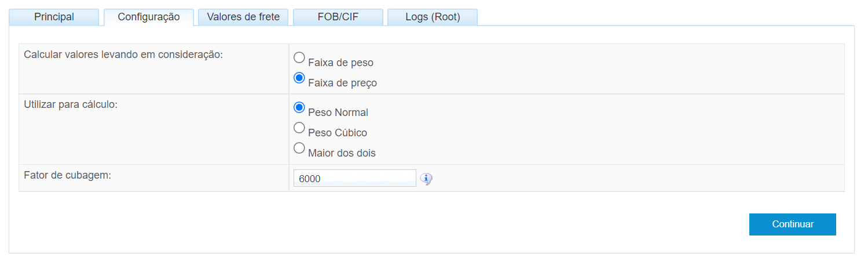This screenshot has width=868, height=261.
Task: Choose the Peso Normal radio option
Action: (x=299, y=107)
